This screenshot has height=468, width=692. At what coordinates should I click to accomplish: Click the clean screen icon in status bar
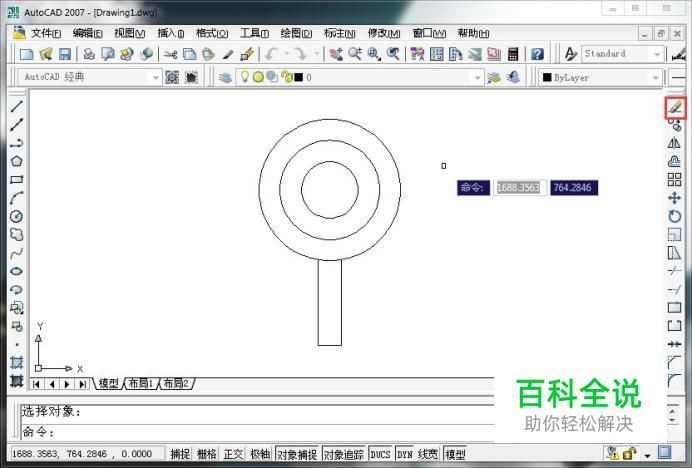click(x=664, y=452)
